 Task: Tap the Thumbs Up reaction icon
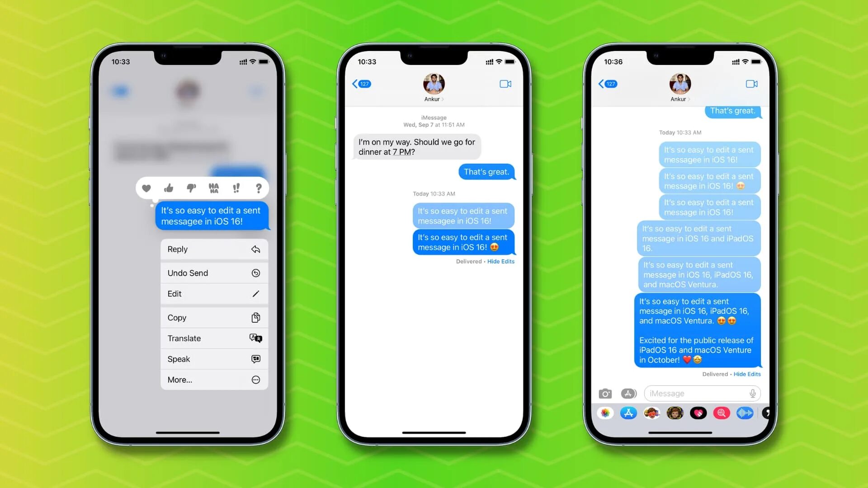click(x=169, y=188)
